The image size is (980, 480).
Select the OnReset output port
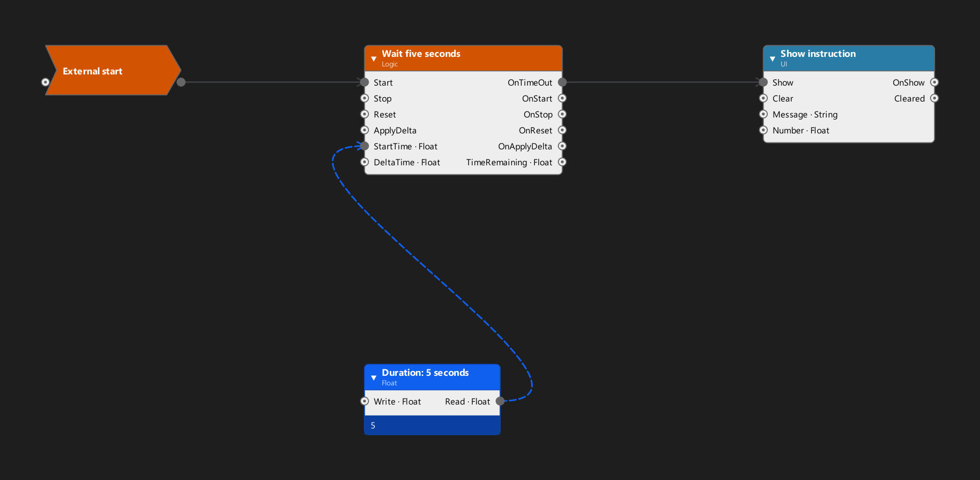click(562, 130)
